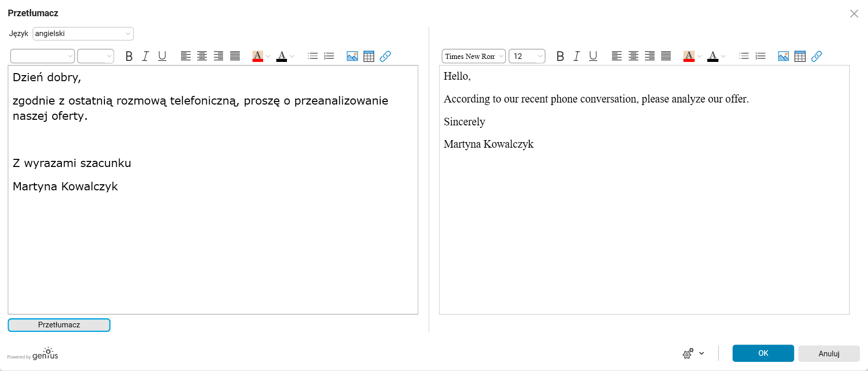Click 'Martyna Kowalczyk' in the translation
The width and height of the screenshot is (868, 371).
[x=489, y=144]
